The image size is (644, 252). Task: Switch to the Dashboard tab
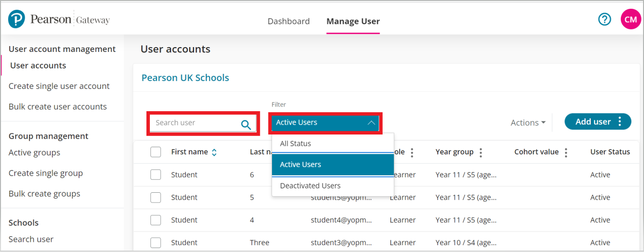point(289,21)
